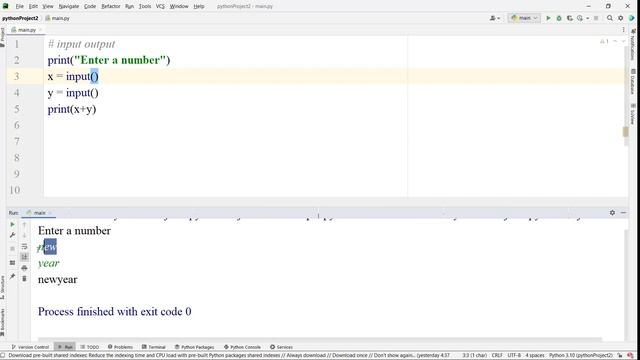640x360 pixels.
Task: Toggle Project tool window on left edge
Action: [2, 37]
